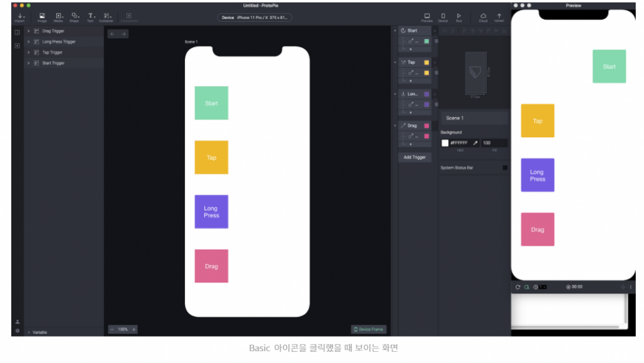
Task: Open the Media tool in the toolbar
Action: (58, 17)
